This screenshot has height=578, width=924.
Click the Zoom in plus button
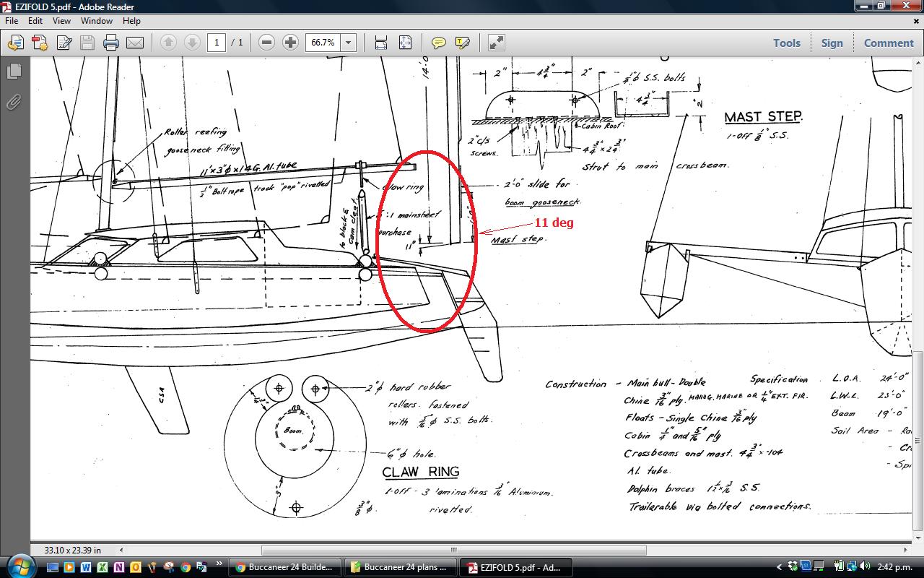tap(290, 43)
